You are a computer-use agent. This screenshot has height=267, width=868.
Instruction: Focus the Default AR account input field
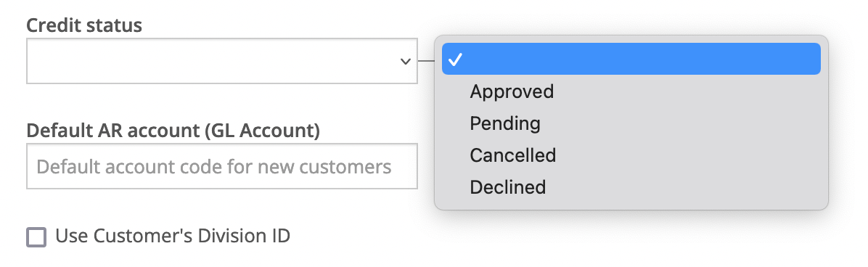tap(222, 166)
